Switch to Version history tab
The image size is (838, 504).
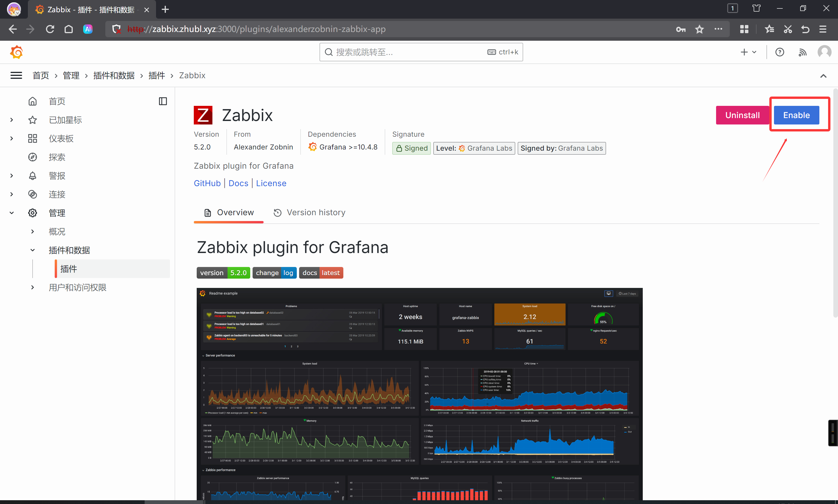tap(310, 213)
